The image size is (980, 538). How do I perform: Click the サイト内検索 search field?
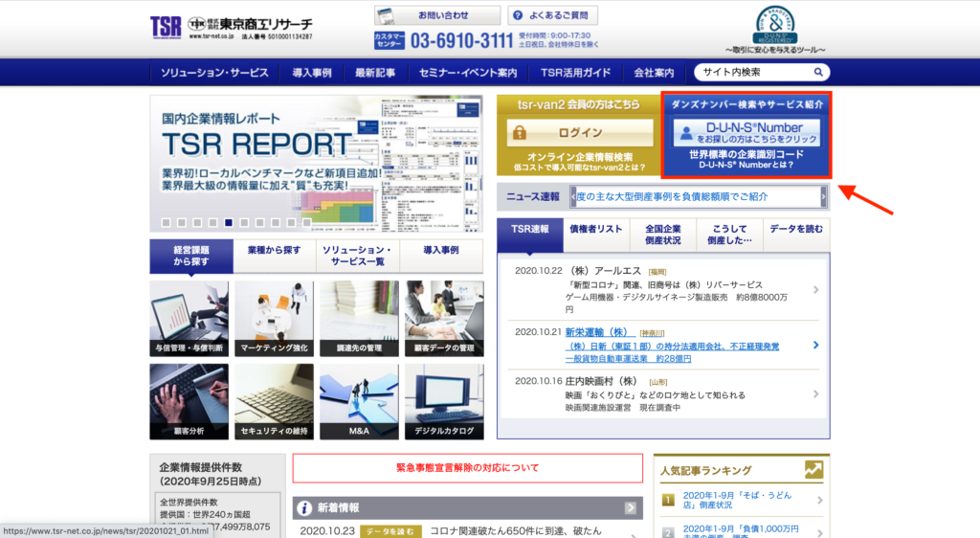pos(755,73)
